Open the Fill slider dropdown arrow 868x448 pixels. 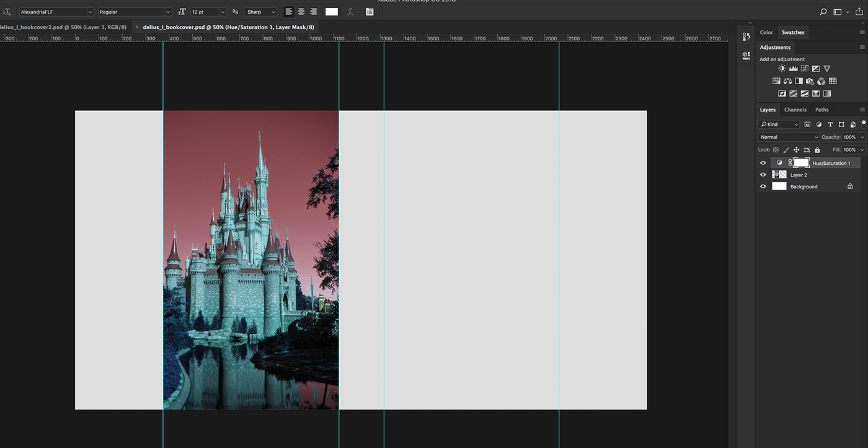pyautogui.click(x=862, y=149)
